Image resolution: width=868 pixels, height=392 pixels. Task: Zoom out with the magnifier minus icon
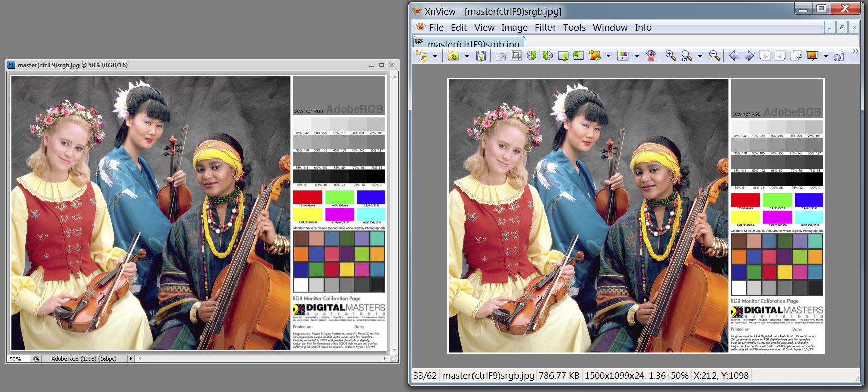tap(715, 56)
